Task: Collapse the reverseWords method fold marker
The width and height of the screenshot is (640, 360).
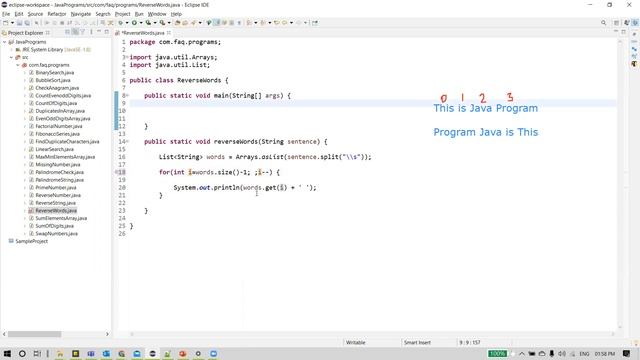Action: click(x=127, y=142)
